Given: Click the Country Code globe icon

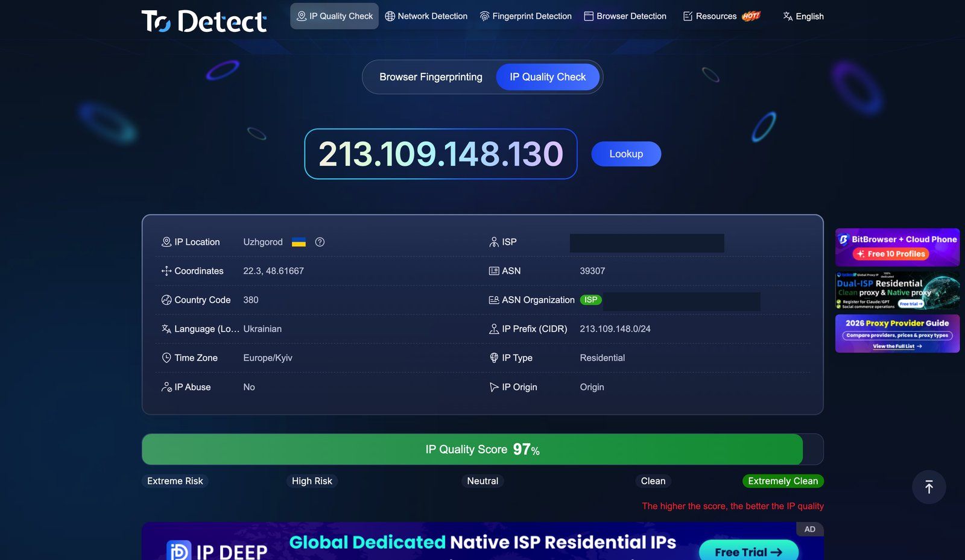Looking at the screenshot, I should tap(166, 300).
